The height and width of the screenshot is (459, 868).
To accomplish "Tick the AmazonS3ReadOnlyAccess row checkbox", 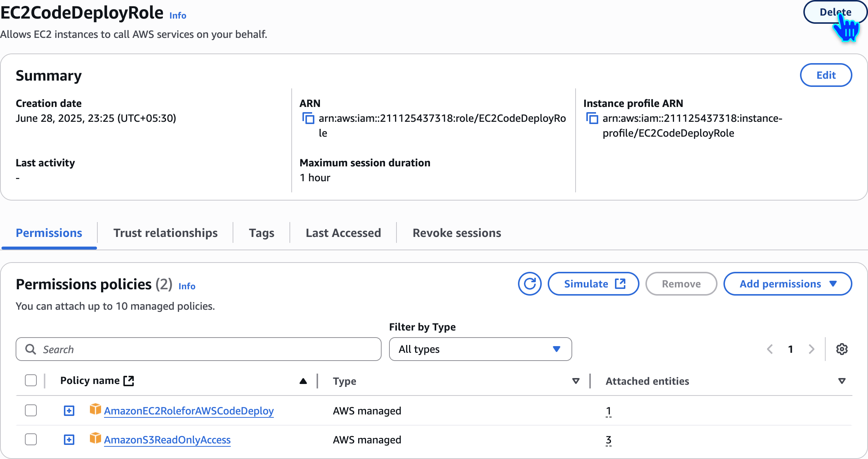I will [31, 439].
